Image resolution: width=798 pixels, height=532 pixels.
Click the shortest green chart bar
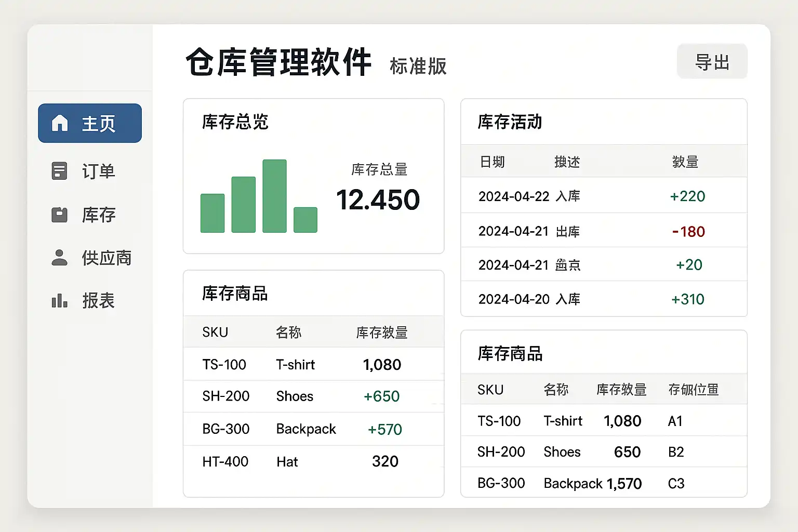tap(305, 220)
